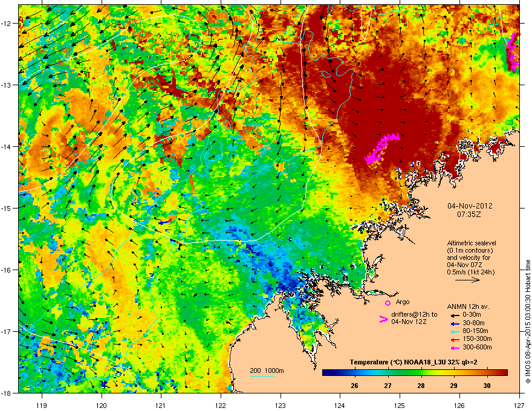532x411 pixels.
Task: Click the 'ANMN 12h av.' heading
Action: 468,306
